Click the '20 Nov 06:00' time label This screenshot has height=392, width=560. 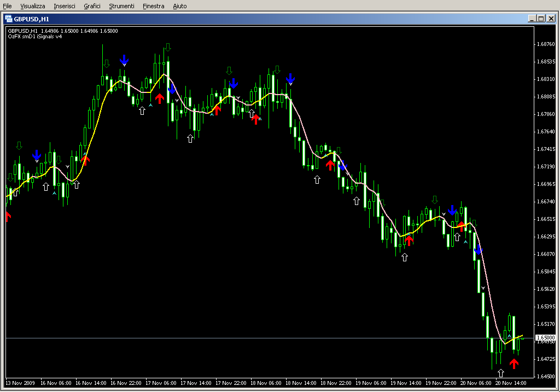tap(476, 383)
